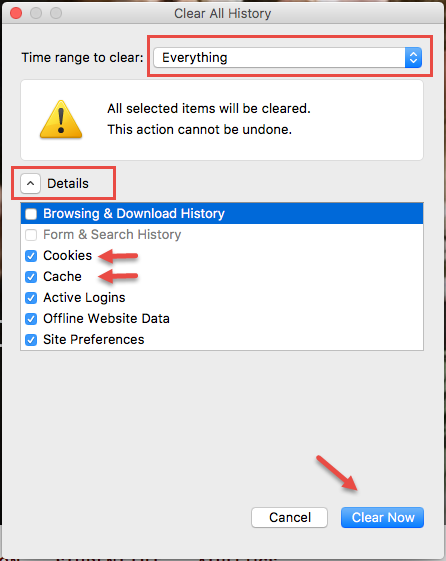Click the blue arrows on time range selector

(413, 57)
